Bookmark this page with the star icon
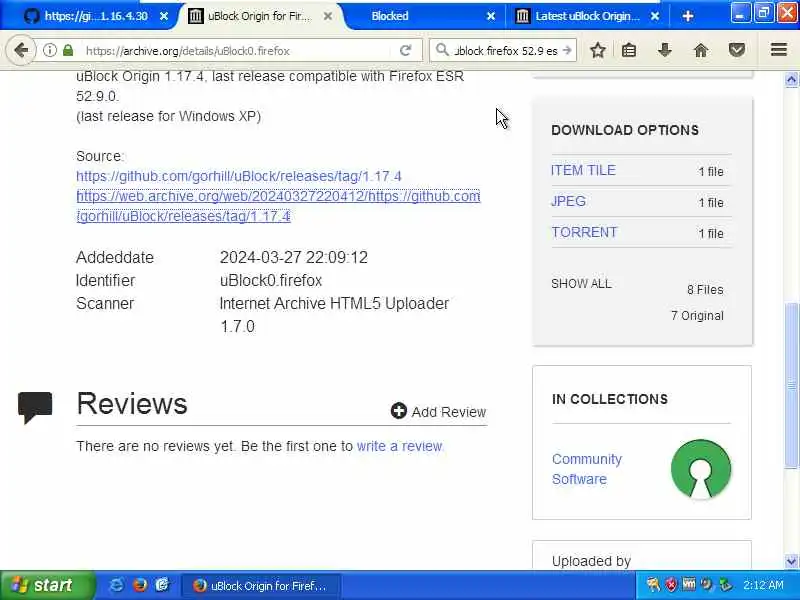Screen dimensions: 800x600 (x=597, y=50)
